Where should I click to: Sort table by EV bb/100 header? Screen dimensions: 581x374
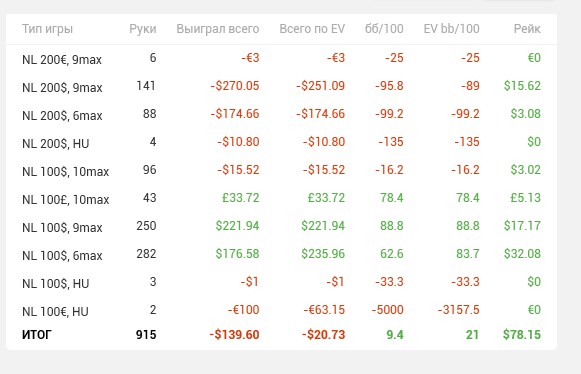(x=451, y=29)
